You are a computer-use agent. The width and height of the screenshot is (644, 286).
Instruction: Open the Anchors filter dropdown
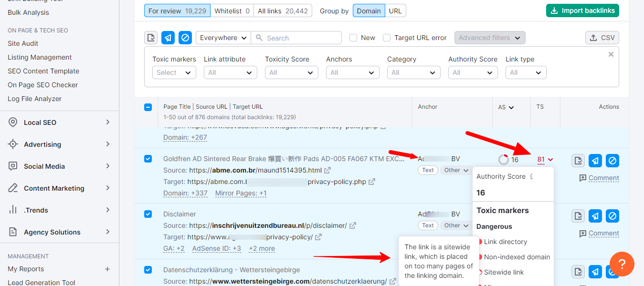click(x=353, y=72)
